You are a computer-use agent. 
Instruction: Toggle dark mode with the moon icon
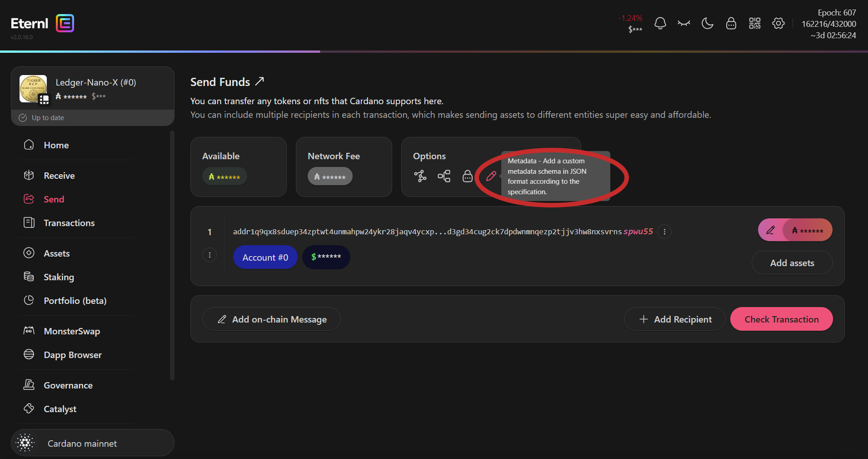707,23
